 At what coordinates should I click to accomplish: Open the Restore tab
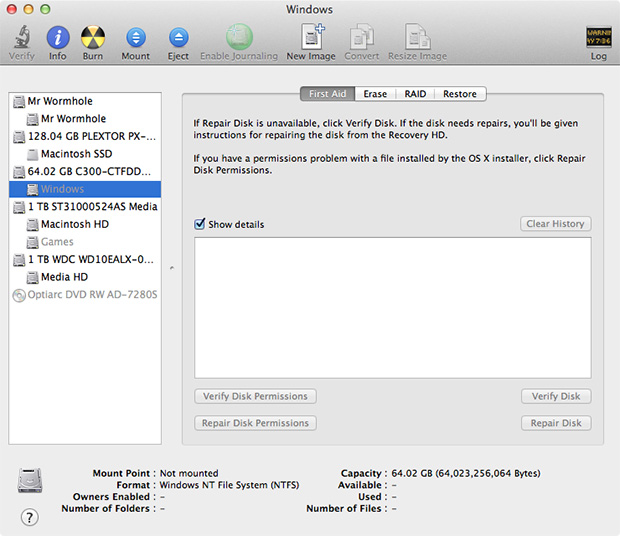point(460,94)
